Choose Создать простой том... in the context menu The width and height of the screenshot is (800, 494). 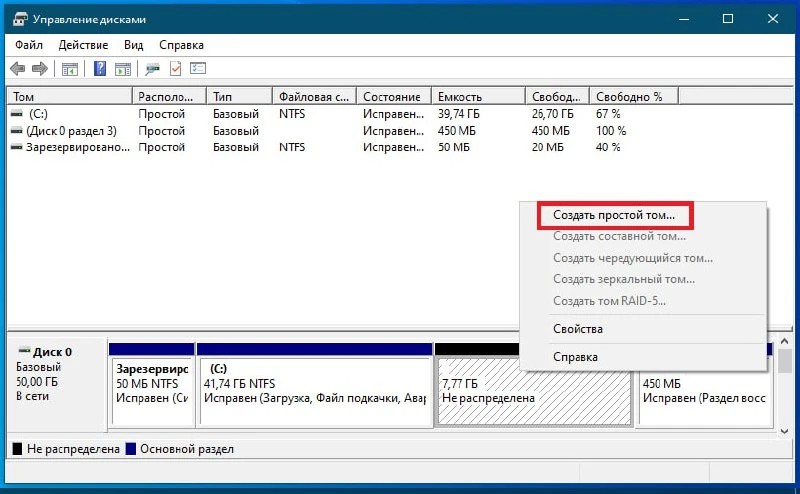614,215
